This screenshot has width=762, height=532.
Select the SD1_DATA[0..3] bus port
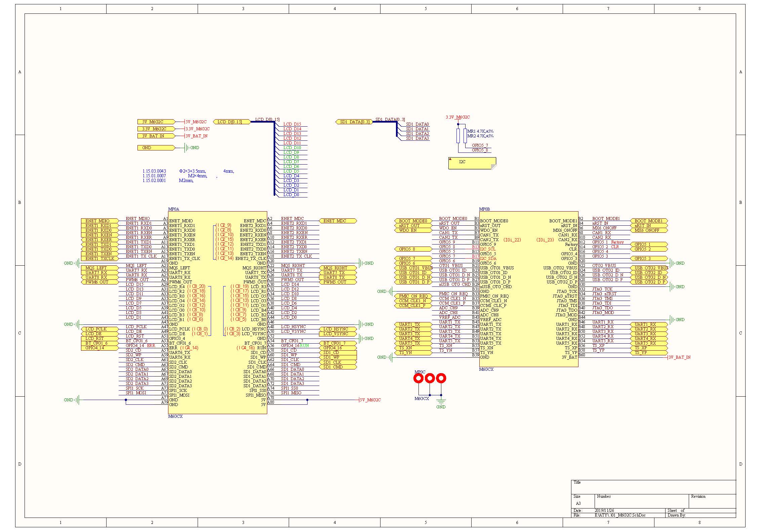354,122
